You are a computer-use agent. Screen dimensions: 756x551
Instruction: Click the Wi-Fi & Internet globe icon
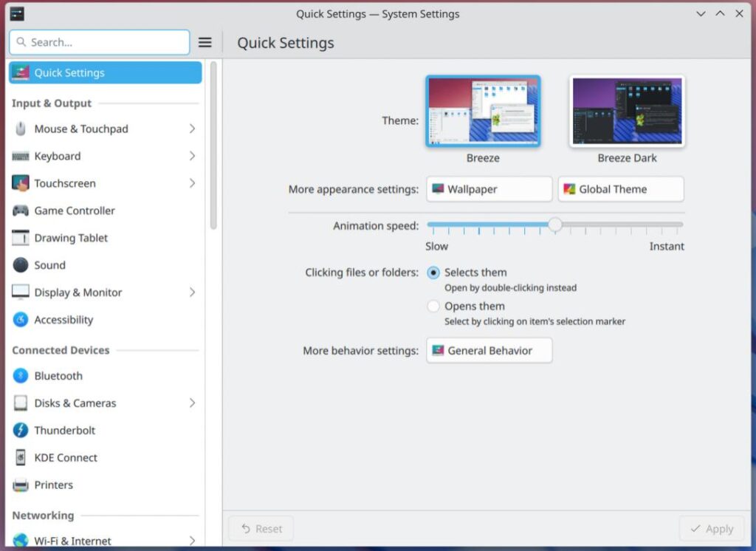pos(20,541)
